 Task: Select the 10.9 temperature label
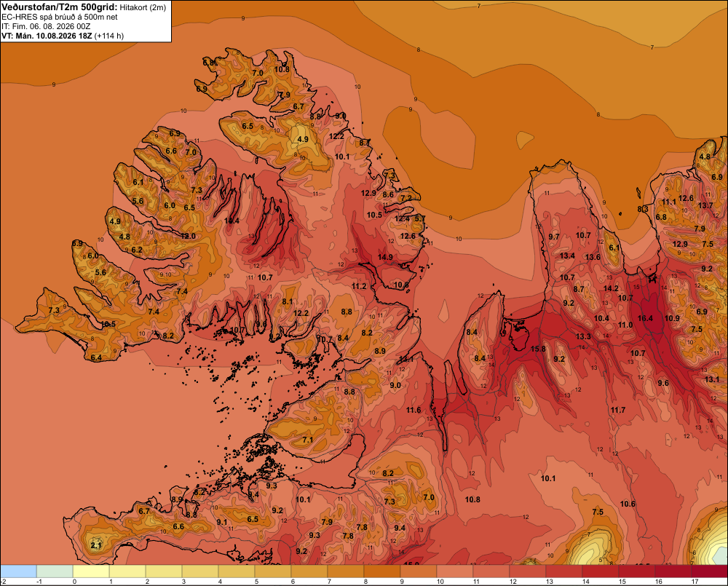672,318
